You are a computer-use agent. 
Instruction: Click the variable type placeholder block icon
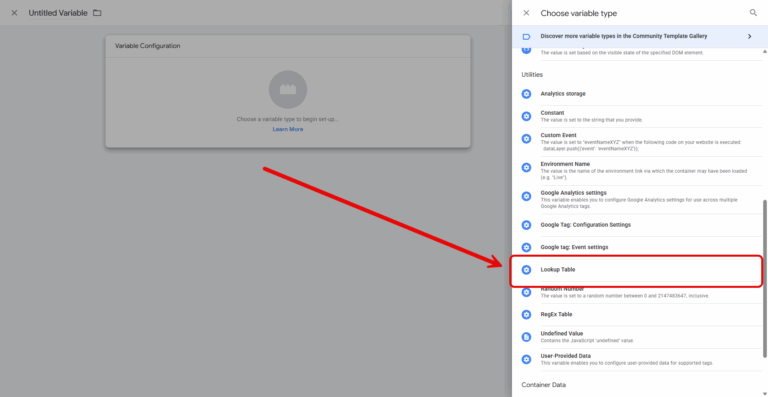[x=288, y=90]
